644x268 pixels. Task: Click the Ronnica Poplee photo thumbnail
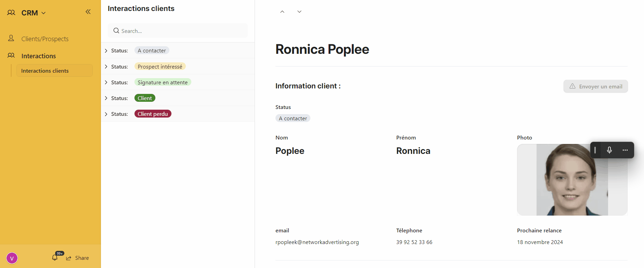[572, 180]
